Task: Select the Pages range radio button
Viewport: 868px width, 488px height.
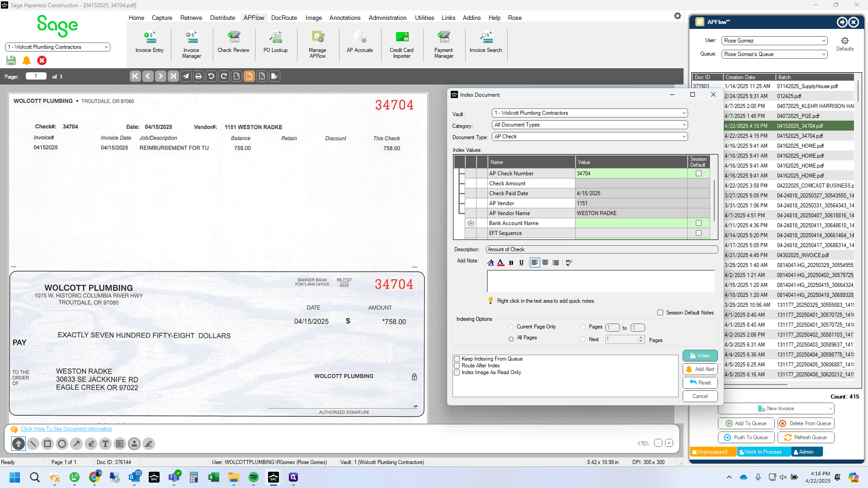Action: (x=583, y=328)
